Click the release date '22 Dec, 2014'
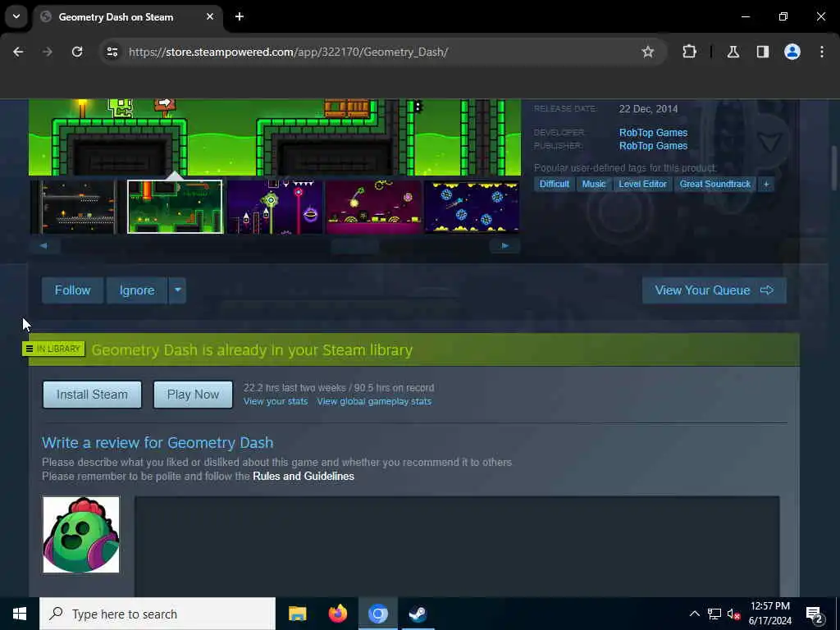This screenshot has height=630, width=840. pyautogui.click(x=648, y=109)
